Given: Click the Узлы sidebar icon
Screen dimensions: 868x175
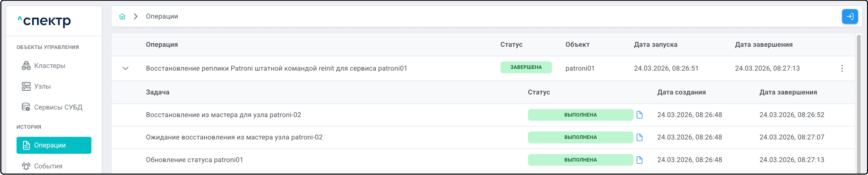Looking at the screenshot, I should tap(26, 87).
